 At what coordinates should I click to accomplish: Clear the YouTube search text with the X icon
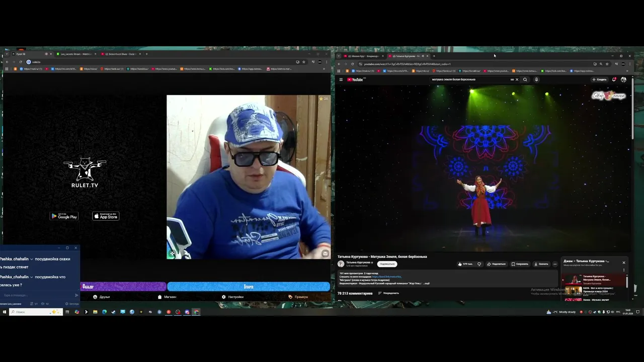coord(517,79)
